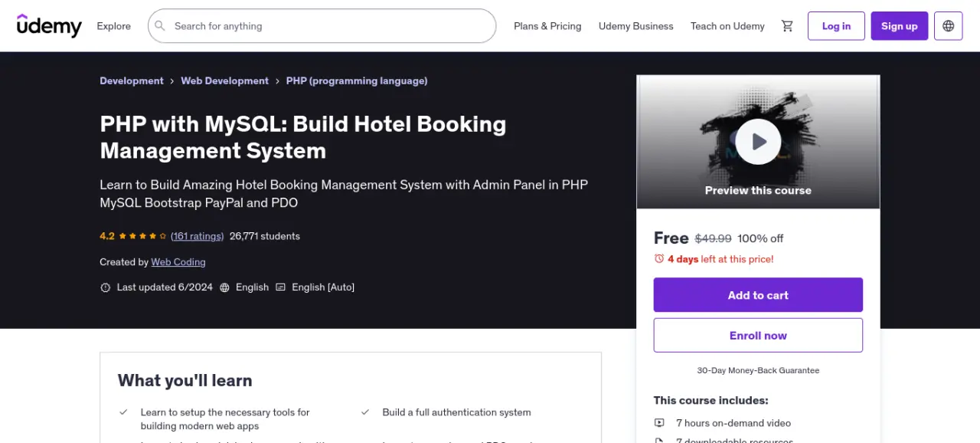This screenshot has height=443, width=980.
Task: Go to Plans & Pricing
Action: point(547,26)
